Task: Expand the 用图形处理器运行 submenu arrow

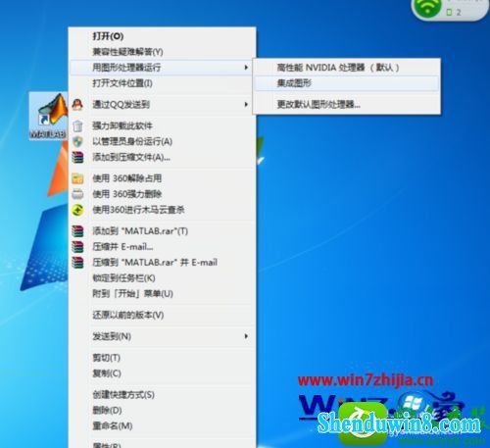Action: [246, 68]
